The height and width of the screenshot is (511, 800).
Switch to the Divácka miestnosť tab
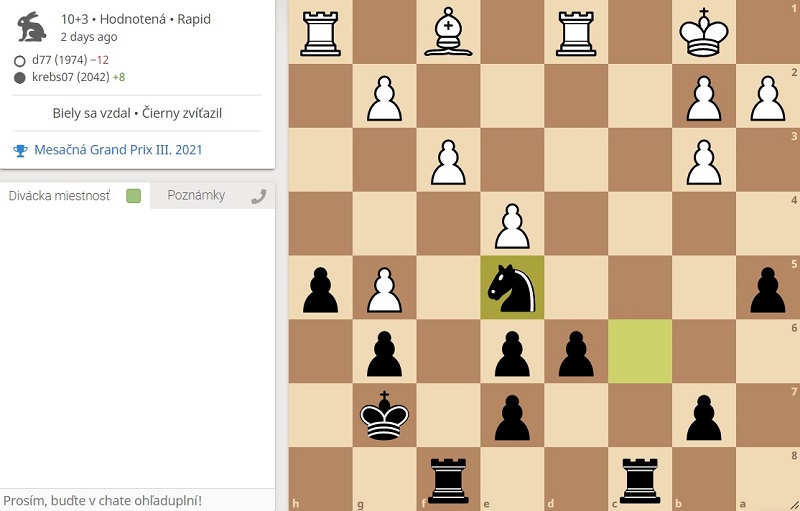(59, 196)
